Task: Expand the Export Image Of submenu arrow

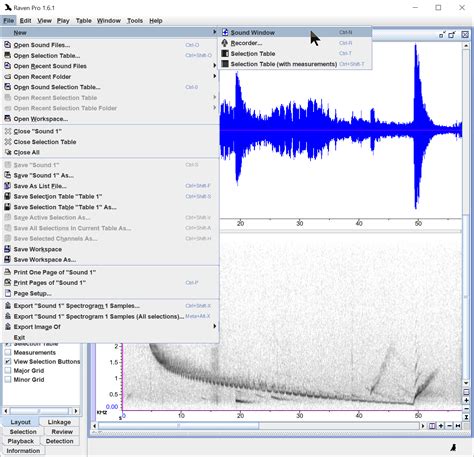Action: point(214,326)
